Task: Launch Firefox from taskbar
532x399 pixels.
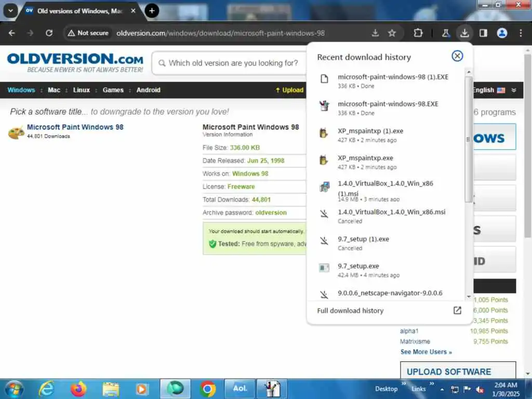Action: [x=78, y=389]
